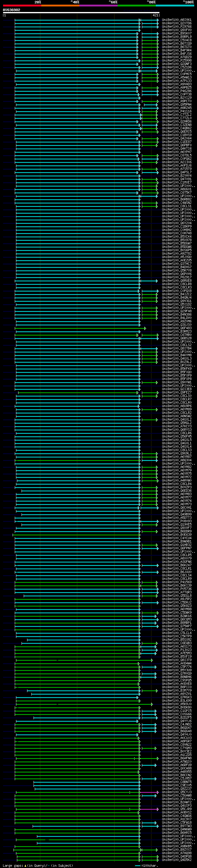Open hit UniRef100_P29766

coord(176,26)
